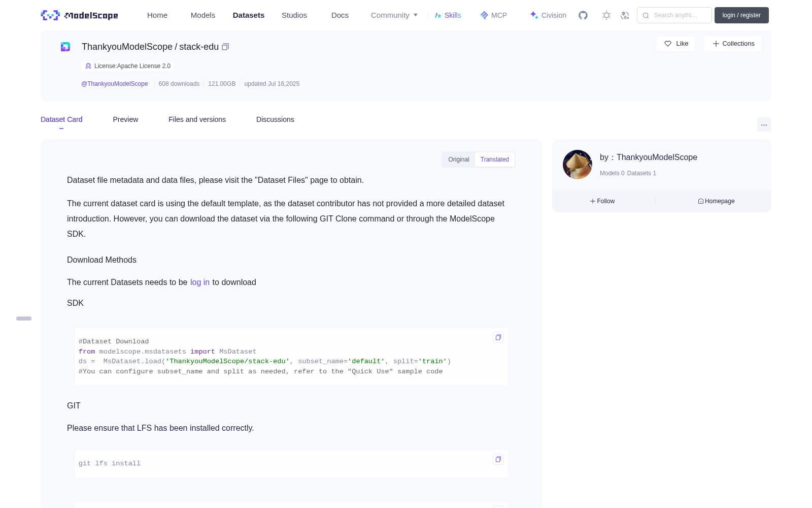Screen dimensions: 812x508
Task: Click the Download Methods heading
Action: (x=101, y=260)
